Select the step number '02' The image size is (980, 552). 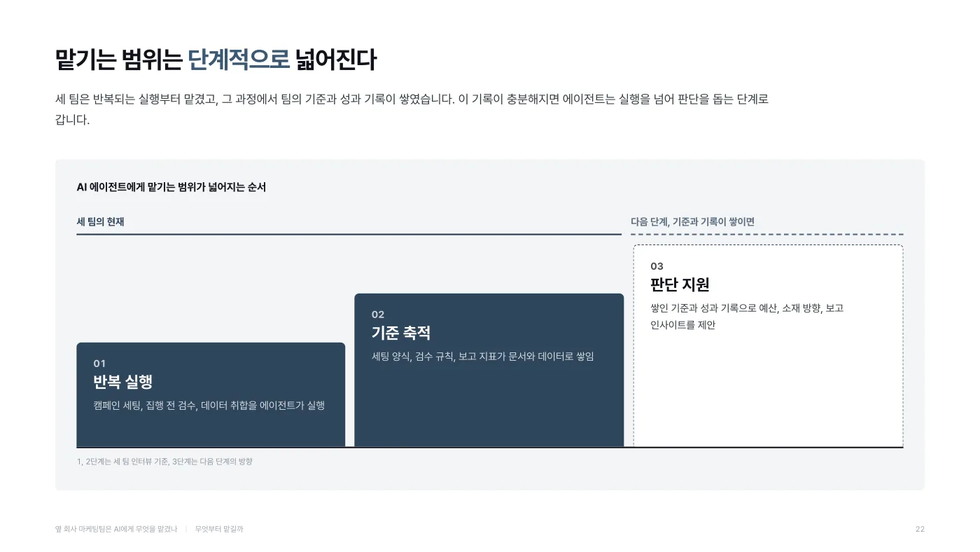pyautogui.click(x=378, y=315)
